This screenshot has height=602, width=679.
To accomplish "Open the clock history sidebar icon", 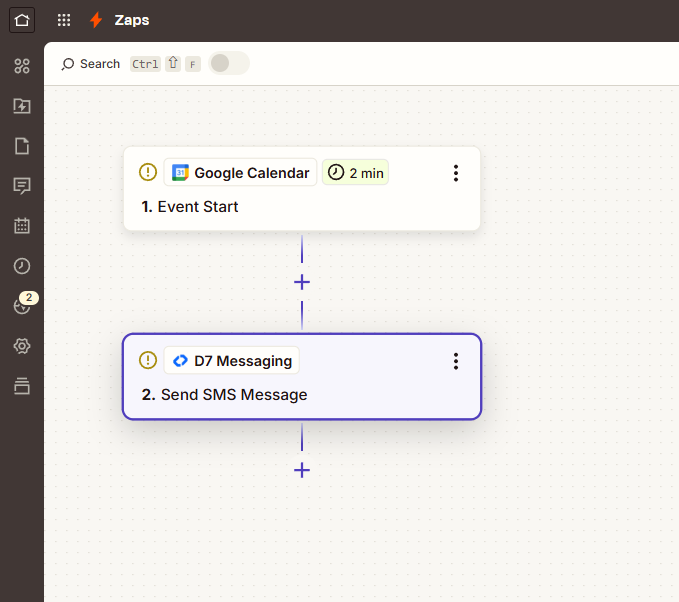I will pyautogui.click(x=22, y=265).
